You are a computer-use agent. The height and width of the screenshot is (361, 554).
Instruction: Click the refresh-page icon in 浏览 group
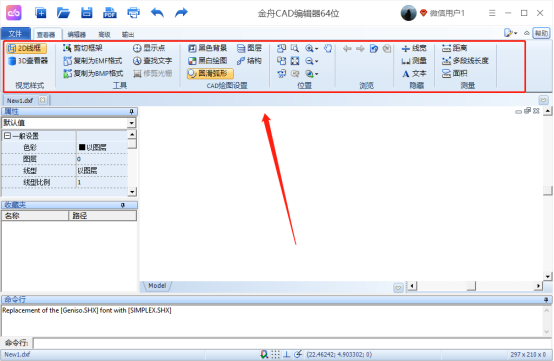coord(374,48)
